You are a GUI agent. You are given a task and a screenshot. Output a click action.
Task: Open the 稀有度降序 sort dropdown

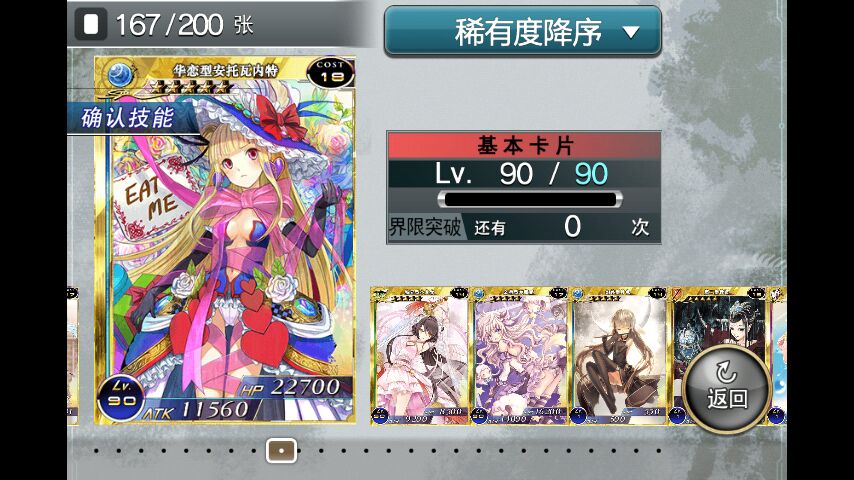[523, 31]
